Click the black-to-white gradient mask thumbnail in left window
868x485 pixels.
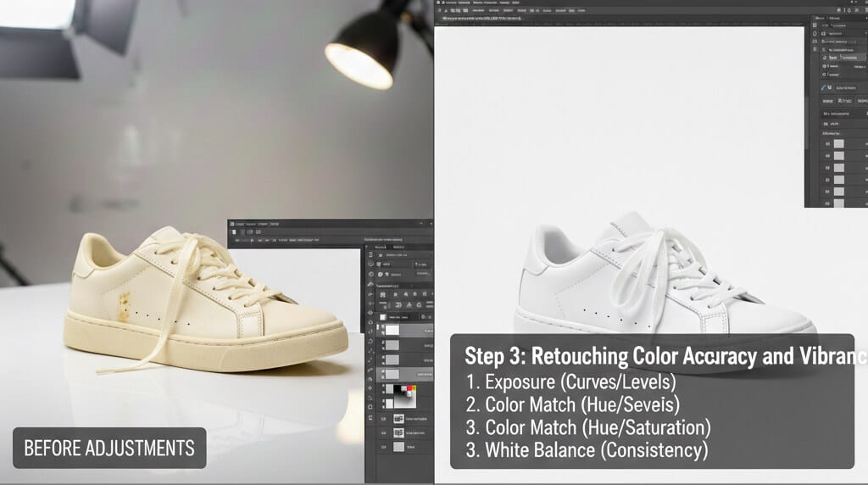(404, 397)
